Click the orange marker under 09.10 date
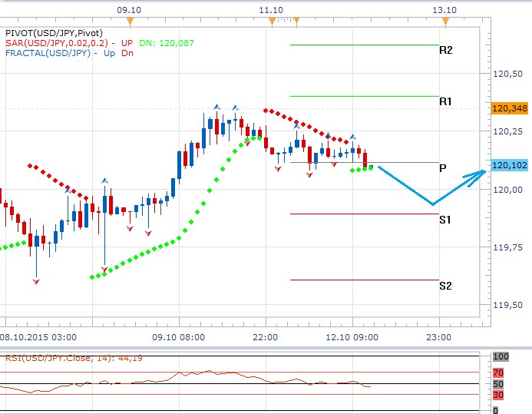The height and width of the screenshot is (414, 532). pos(131,20)
